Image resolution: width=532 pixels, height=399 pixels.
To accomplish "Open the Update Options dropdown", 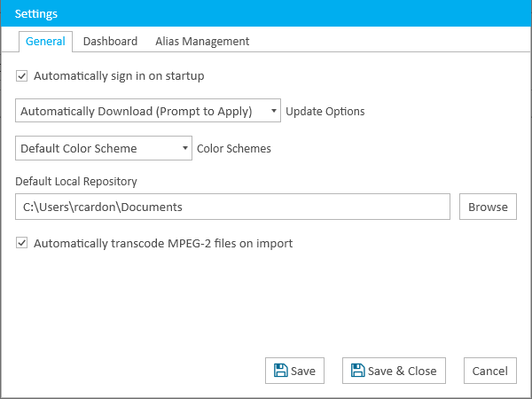I will click(148, 111).
